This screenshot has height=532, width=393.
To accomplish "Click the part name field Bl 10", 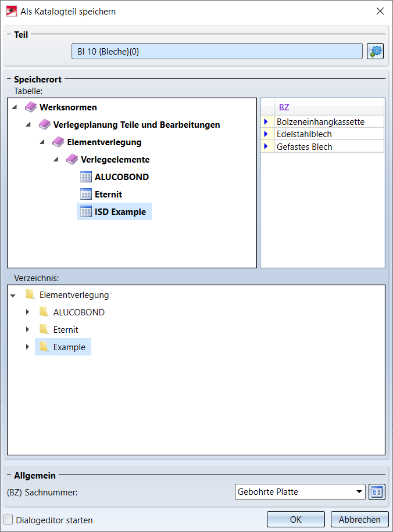I will (x=217, y=51).
